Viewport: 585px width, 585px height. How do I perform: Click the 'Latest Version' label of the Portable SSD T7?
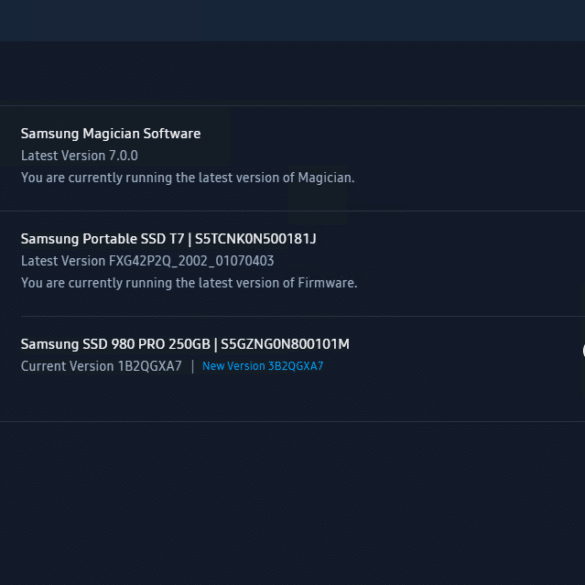click(x=63, y=261)
